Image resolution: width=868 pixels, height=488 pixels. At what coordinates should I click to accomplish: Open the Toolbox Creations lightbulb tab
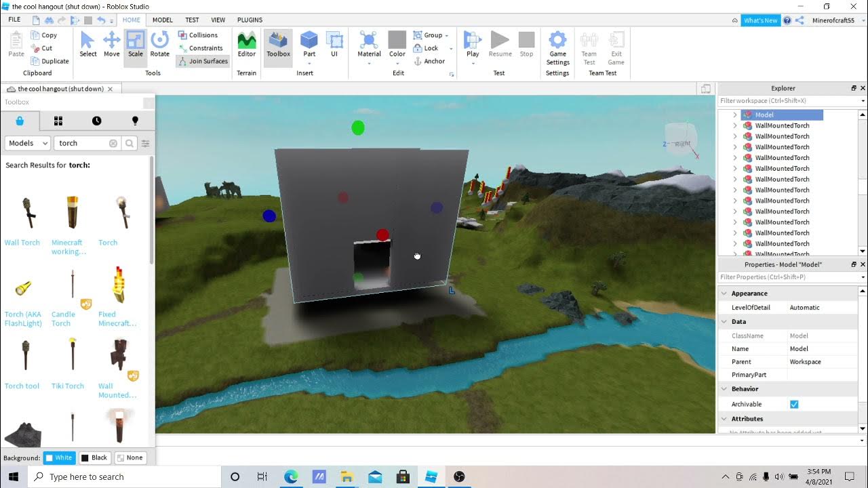click(x=135, y=121)
